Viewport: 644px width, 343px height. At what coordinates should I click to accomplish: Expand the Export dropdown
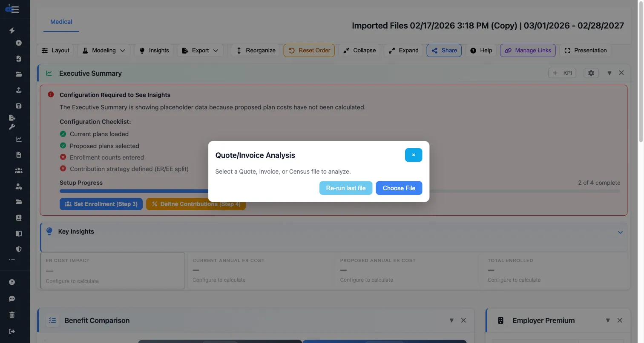[200, 50]
